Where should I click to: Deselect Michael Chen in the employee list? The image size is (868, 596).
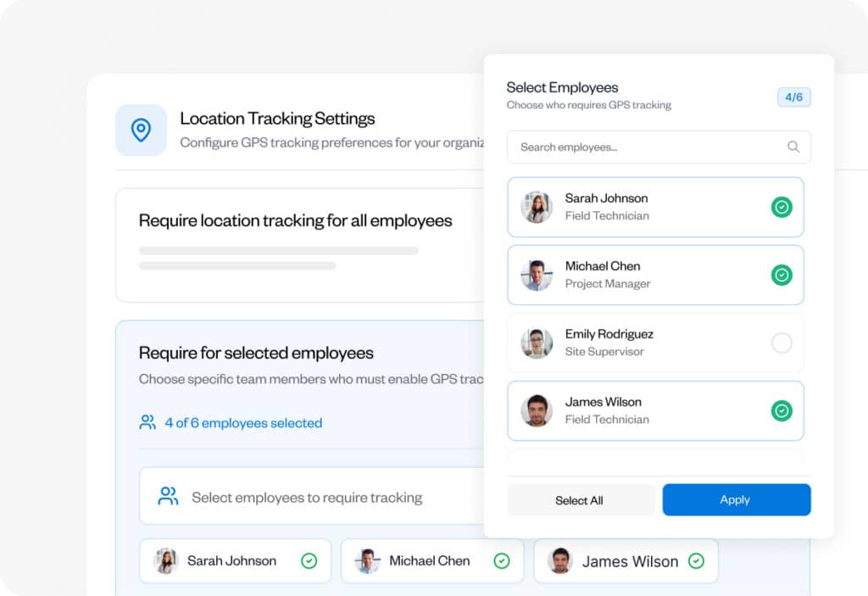782,275
